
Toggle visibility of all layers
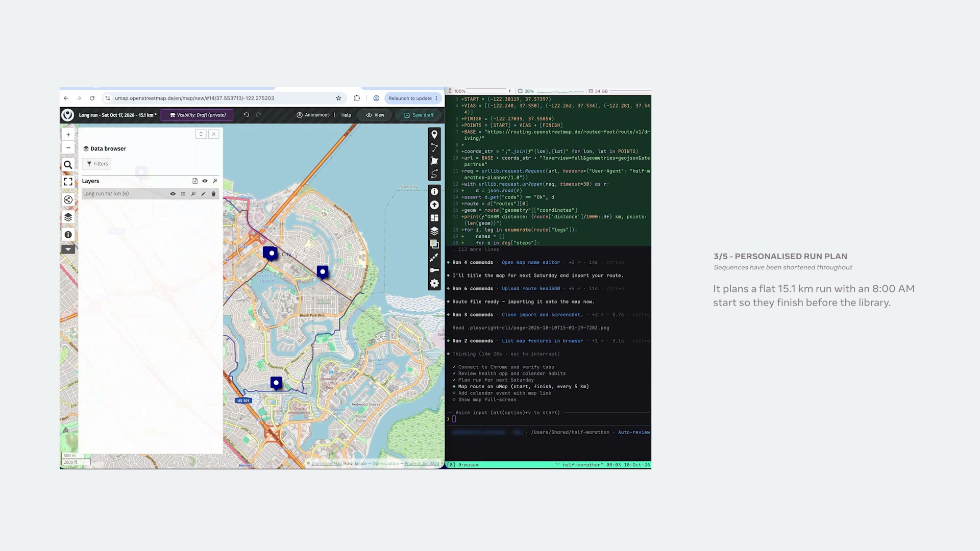pyautogui.click(x=205, y=181)
